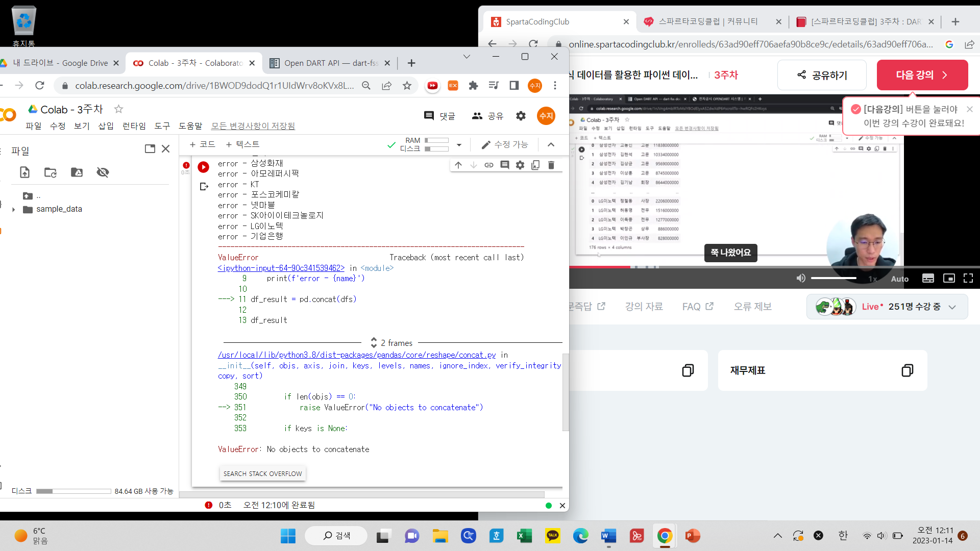This screenshot has height=551, width=980.
Task: Open 수정 menu in Colab
Action: [58, 126]
